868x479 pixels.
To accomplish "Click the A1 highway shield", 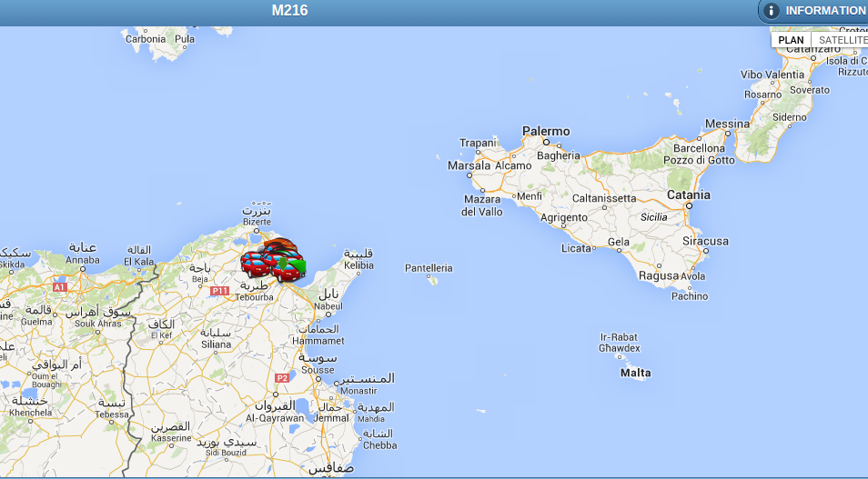I will [60, 287].
